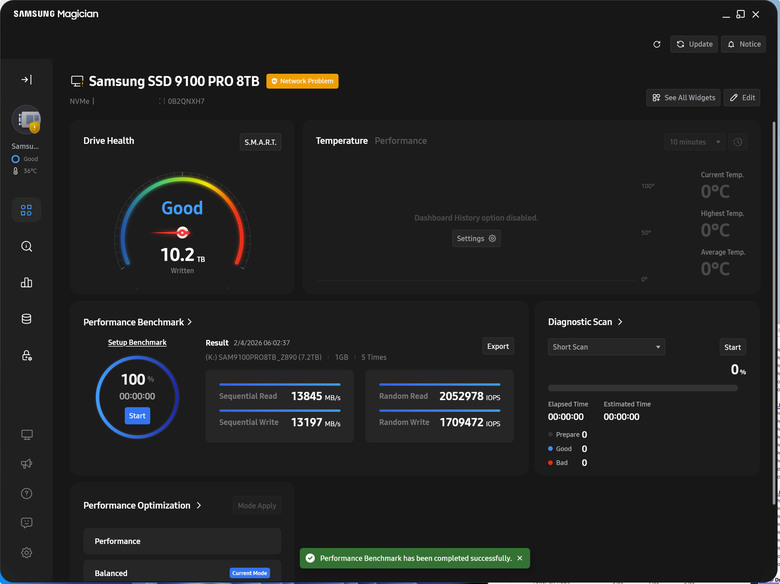Screen dimensions: 780x584
Task: Open the 10 minutes time range dropdown
Action: click(x=694, y=142)
